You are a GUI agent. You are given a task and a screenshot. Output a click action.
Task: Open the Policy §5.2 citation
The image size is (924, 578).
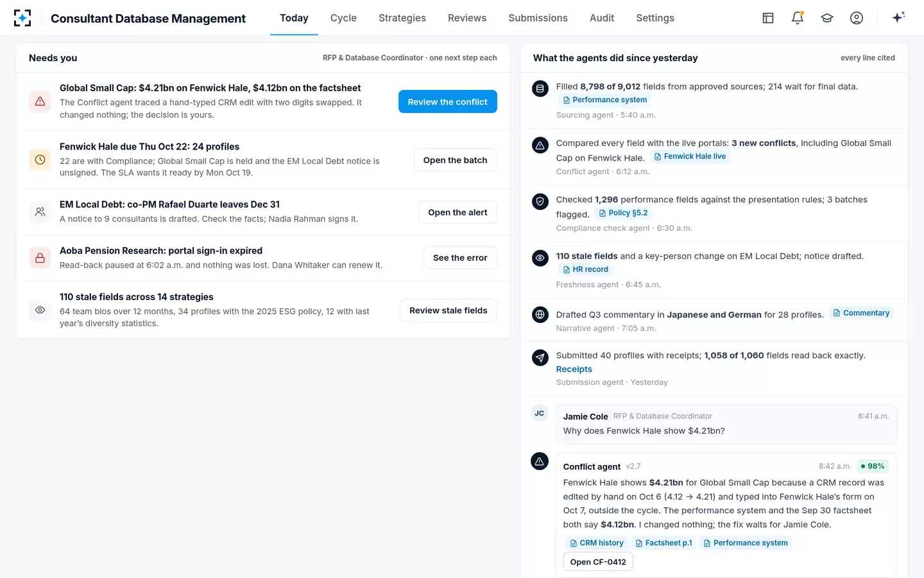pyautogui.click(x=623, y=213)
